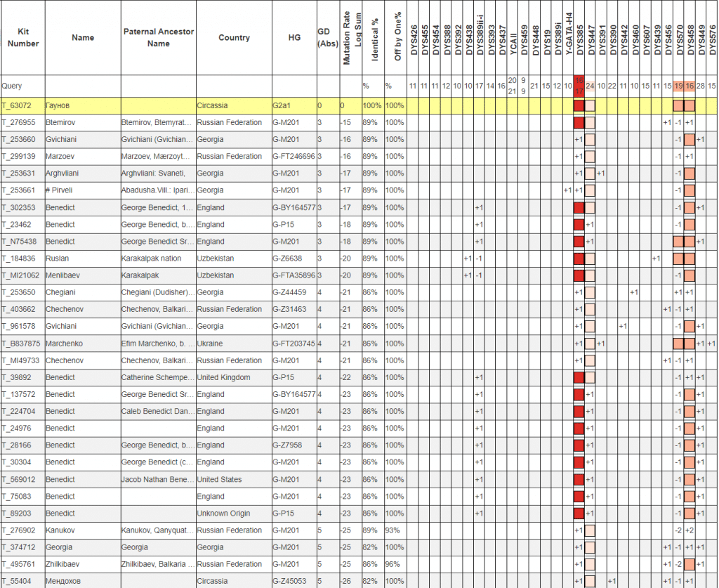Sort by the Country column header
The height and width of the screenshot is (588, 719).
[x=234, y=38]
